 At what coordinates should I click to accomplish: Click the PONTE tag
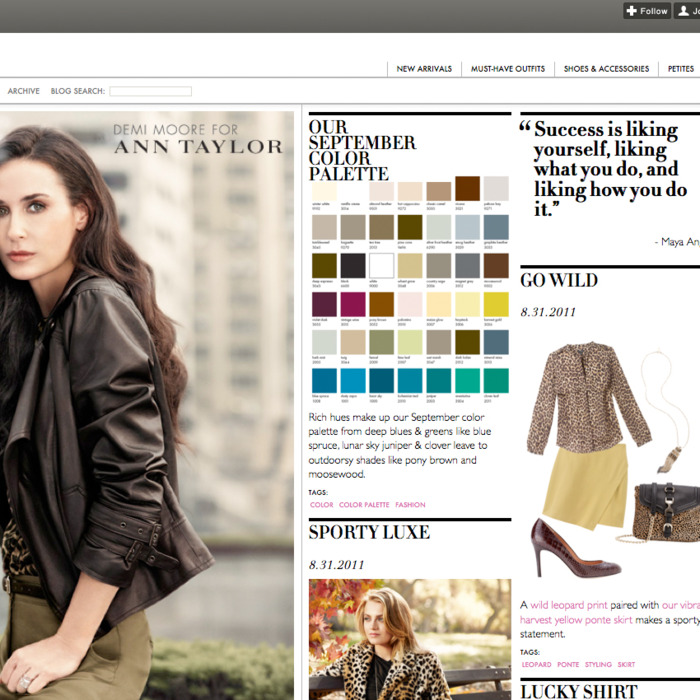[568, 665]
